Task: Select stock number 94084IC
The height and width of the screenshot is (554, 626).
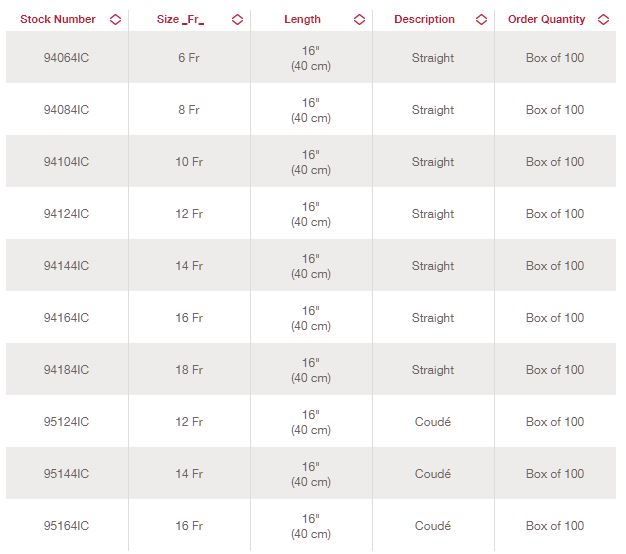Action: (x=66, y=110)
